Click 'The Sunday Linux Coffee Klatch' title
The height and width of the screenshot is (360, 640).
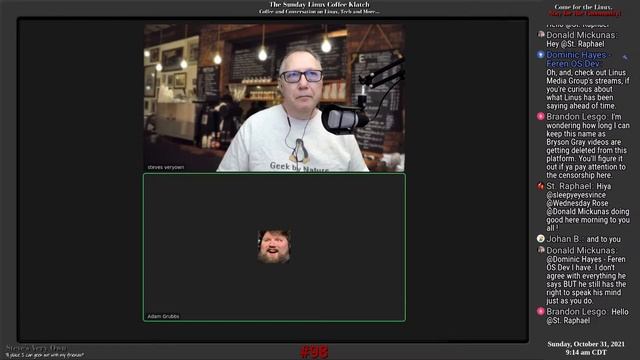click(x=319, y=4)
